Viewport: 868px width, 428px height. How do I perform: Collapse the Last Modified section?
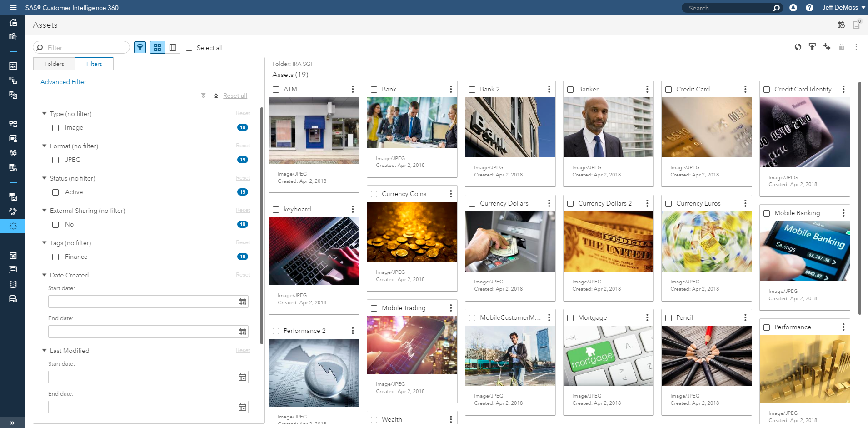pos(44,351)
